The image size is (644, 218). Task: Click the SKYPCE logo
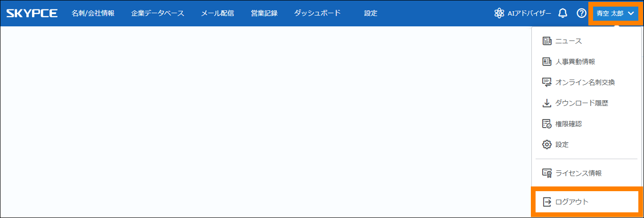pos(32,13)
